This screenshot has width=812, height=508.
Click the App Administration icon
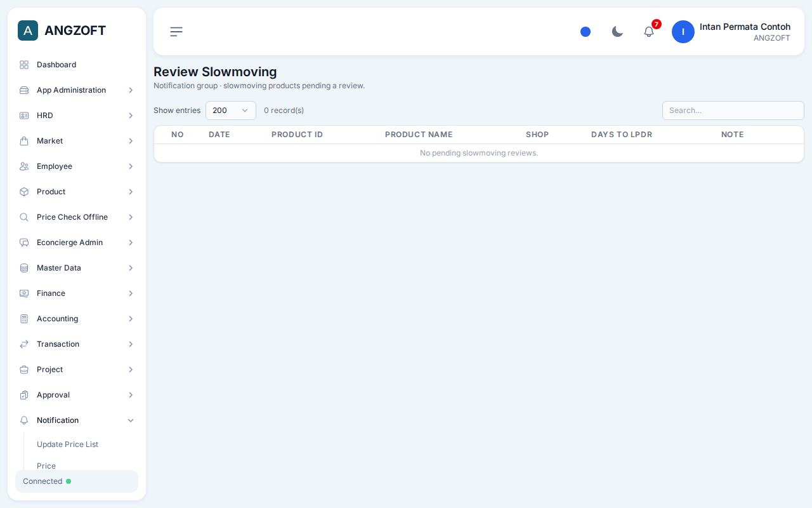pos(24,90)
